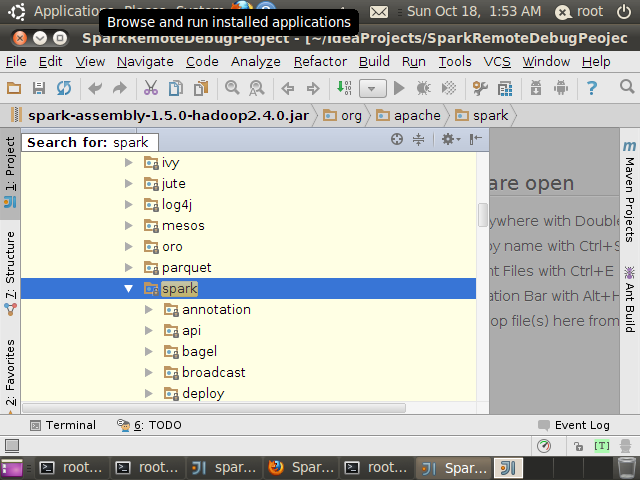Open the run configuration dropdown

pyautogui.click(x=373, y=88)
